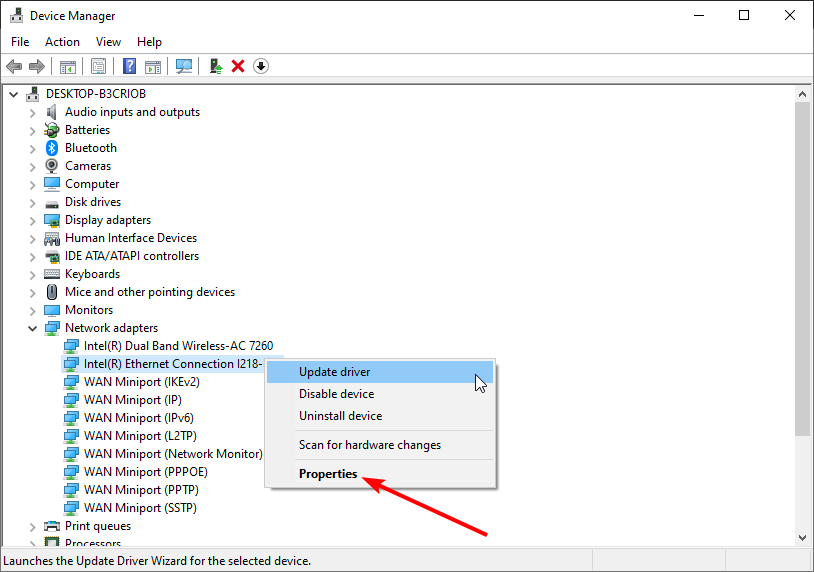Select the Computer category label

pos(91,184)
